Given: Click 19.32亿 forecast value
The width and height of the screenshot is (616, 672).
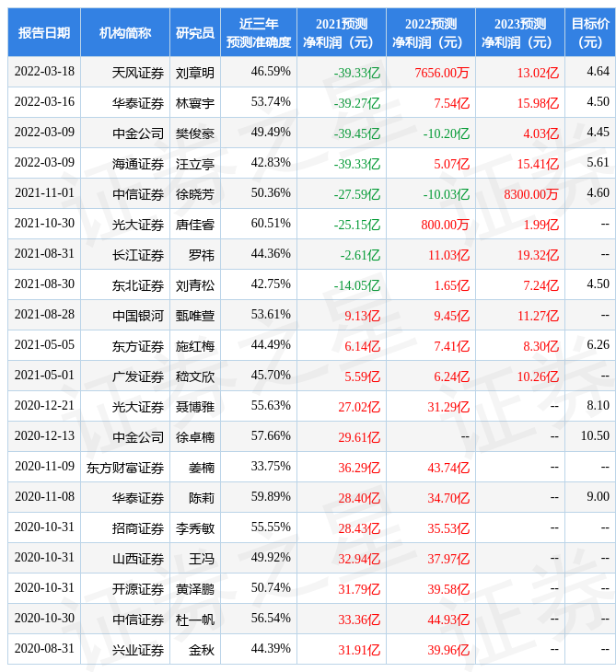Looking at the screenshot, I should click(x=538, y=255).
